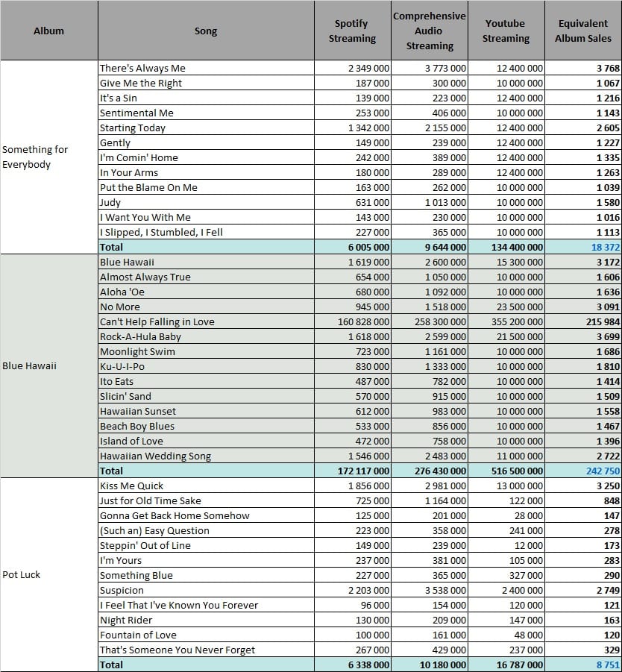The height and width of the screenshot is (672, 622).
Task: Click I Slipped, I Stumbled, I Fell
Action: (206, 232)
